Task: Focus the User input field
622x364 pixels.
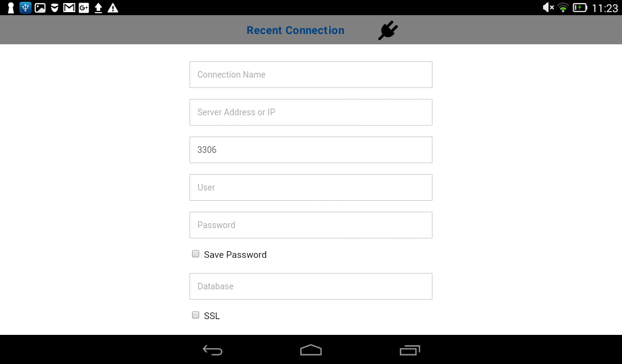Action: click(x=311, y=187)
